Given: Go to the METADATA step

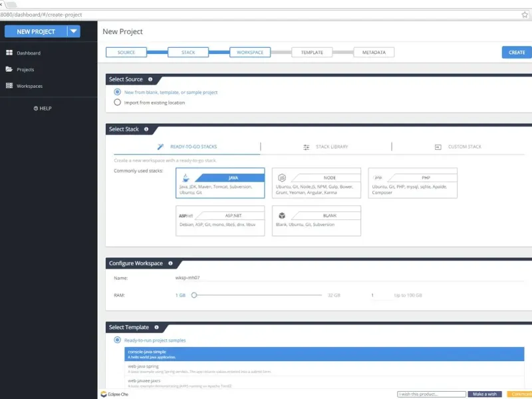Looking at the screenshot, I should coord(374,53).
